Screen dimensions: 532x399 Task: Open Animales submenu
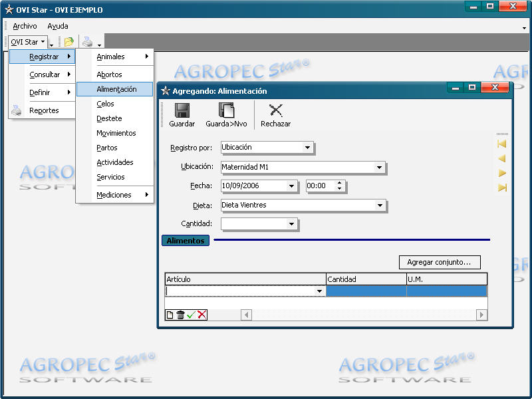pyautogui.click(x=115, y=57)
